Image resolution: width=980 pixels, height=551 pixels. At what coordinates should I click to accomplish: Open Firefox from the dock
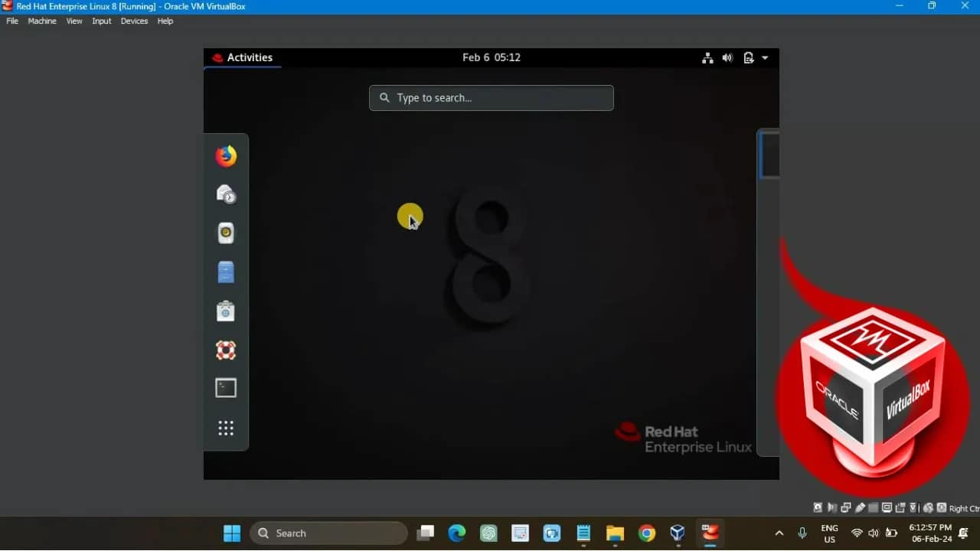[x=225, y=155]
